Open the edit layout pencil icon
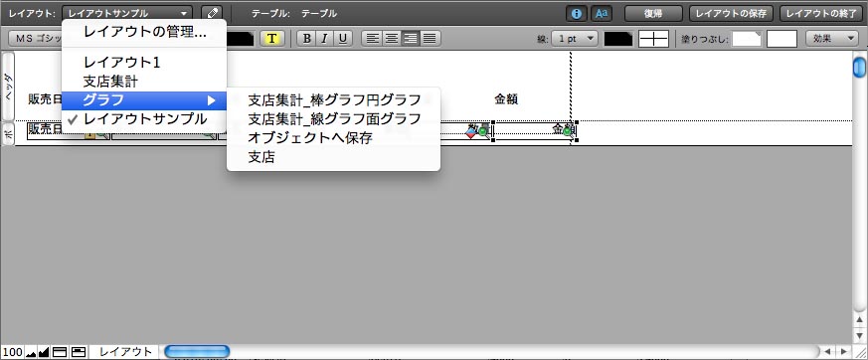This screenshot has height=360, width=868. pyautogui.click(x=212, y=13)
